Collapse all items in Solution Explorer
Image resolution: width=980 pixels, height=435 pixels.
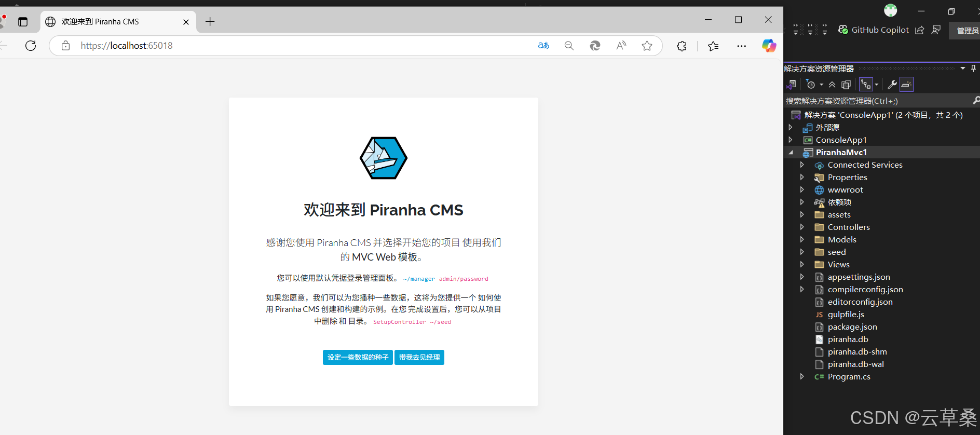click(832, 85)
